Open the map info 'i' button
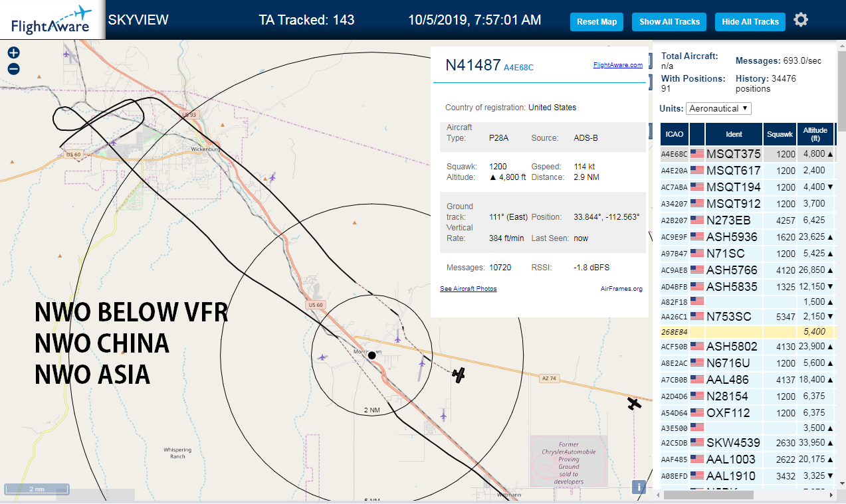The width and height of the screenshot is (846, 504). [x=639, y=487]
